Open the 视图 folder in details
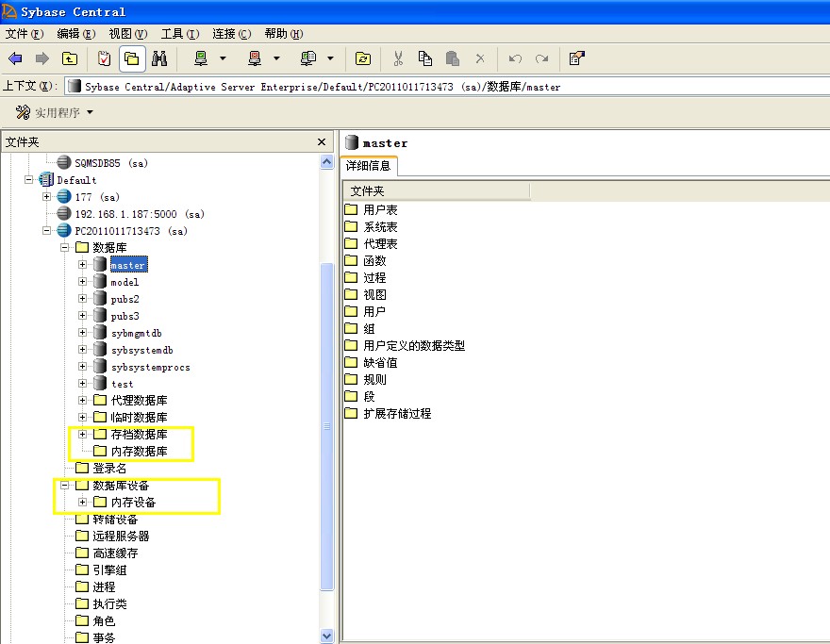The height and width of the screenshot is (644, 830). (374, 295)
